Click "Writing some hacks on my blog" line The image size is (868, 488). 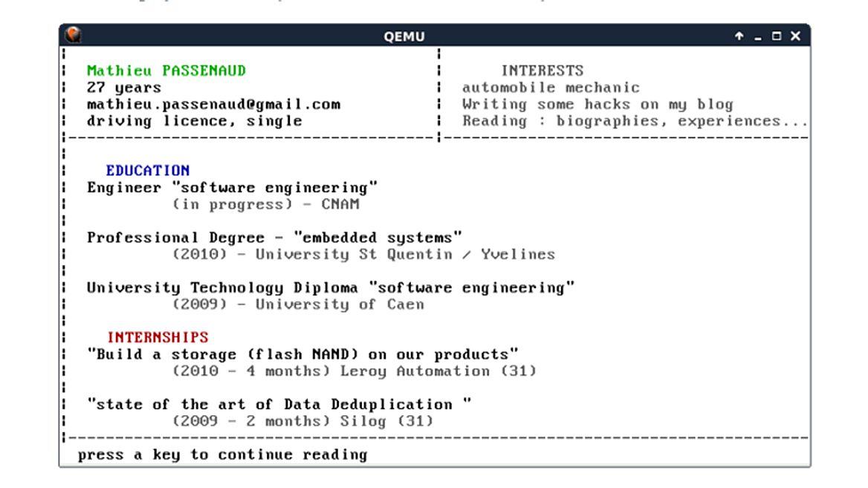click(x=597, y=105)
